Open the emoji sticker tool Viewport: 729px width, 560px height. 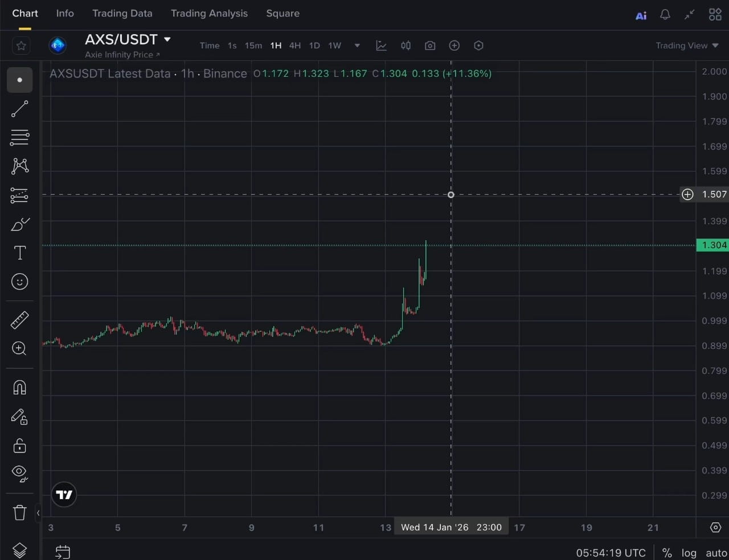coord(20,281)
